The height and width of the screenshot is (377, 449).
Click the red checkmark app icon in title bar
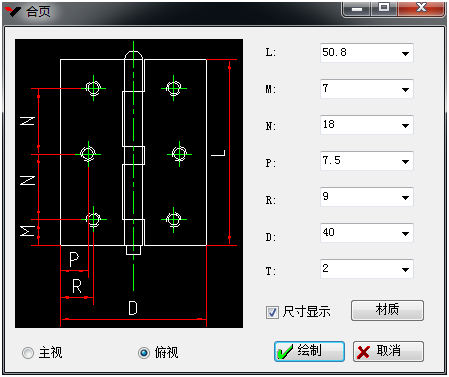pos(12,11)
